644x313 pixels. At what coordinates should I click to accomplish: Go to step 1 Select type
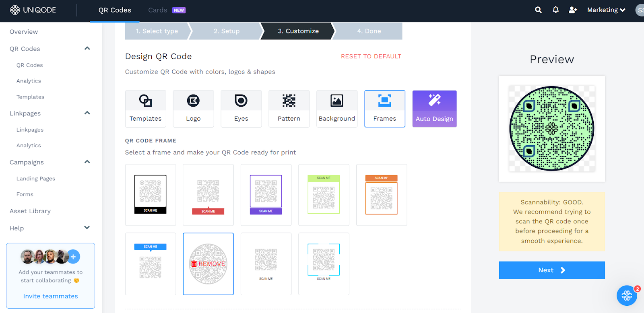point(157,31)
